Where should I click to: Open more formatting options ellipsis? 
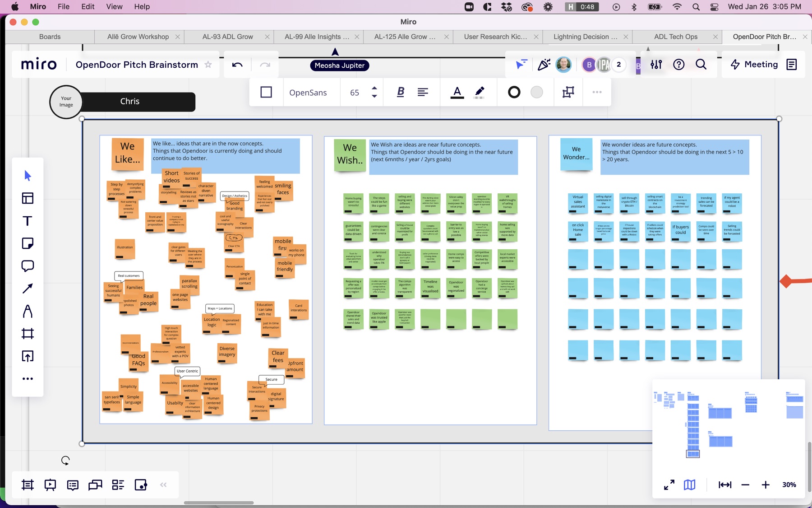click(x=597, y=92)
